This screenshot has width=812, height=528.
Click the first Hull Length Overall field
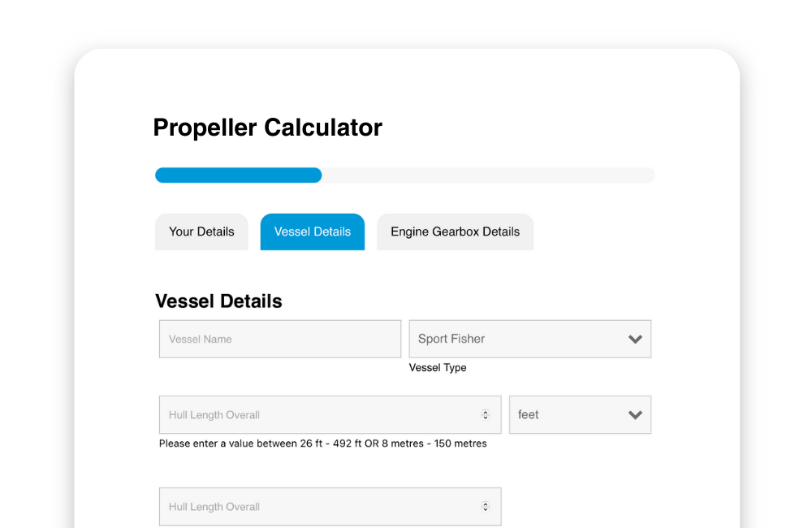[317, 415]
